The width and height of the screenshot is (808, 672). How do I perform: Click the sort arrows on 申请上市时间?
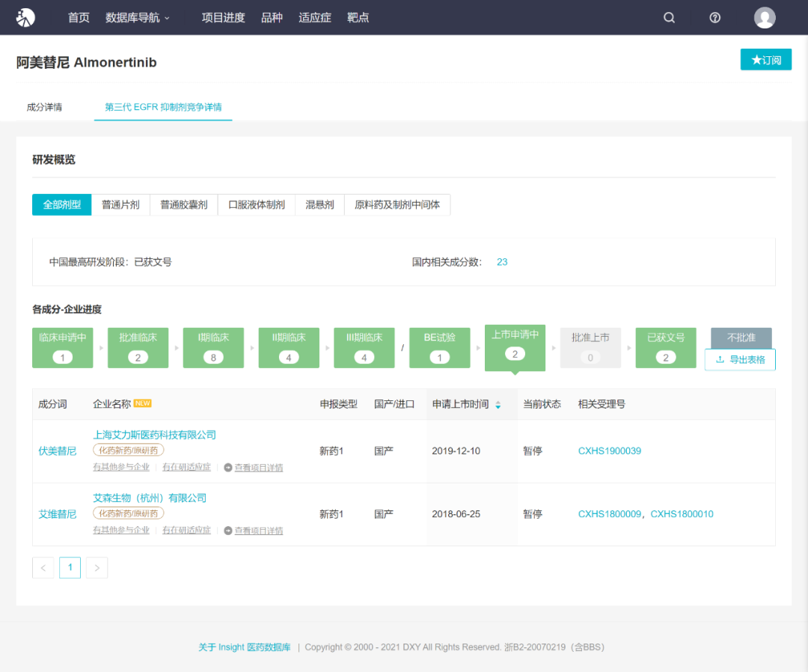point(498,405)
